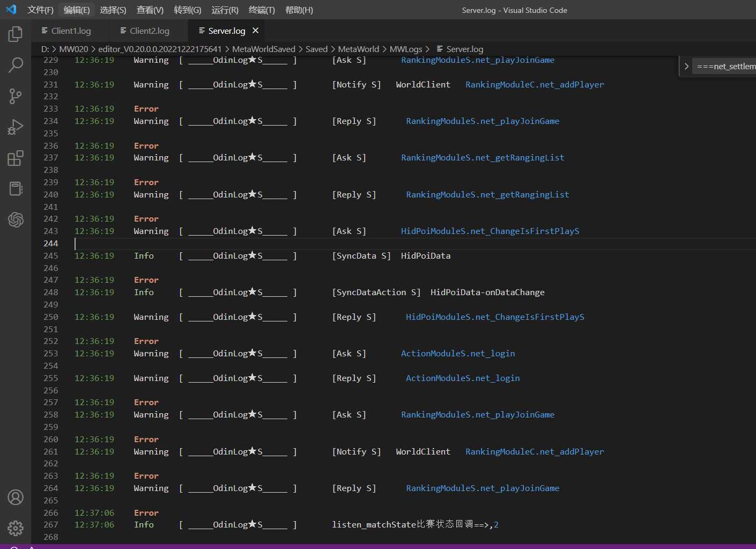Click the Info label on line 245

(x=144, y=256)
